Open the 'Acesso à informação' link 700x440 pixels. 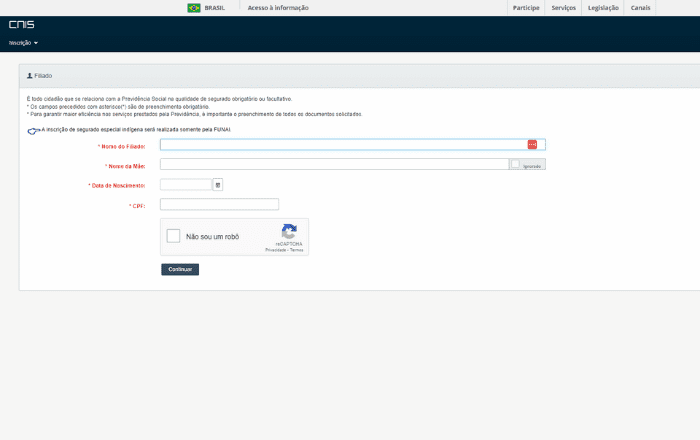pos(278,8)
